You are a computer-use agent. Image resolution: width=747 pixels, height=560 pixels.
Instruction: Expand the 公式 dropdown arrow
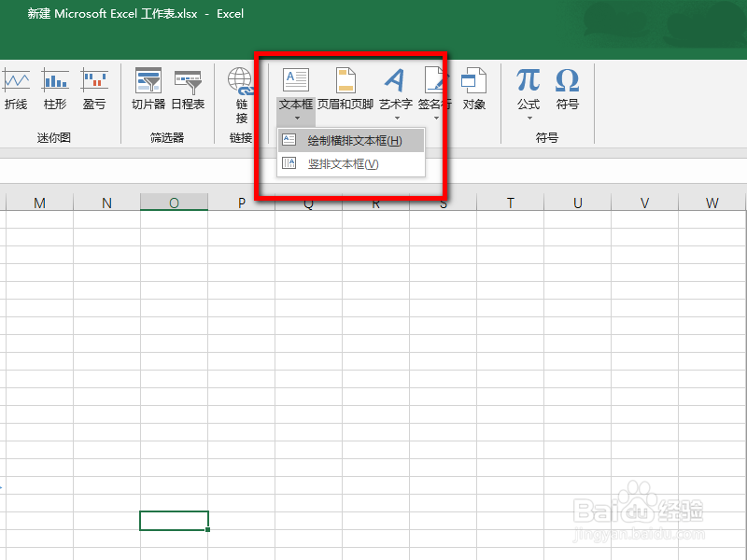tap(529, 118)
